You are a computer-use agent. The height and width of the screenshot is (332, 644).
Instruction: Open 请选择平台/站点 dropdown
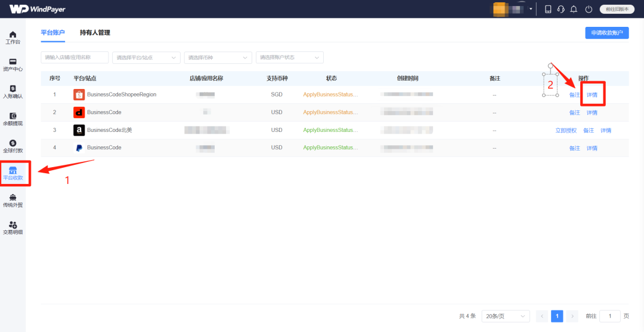(x=146, y=57)
